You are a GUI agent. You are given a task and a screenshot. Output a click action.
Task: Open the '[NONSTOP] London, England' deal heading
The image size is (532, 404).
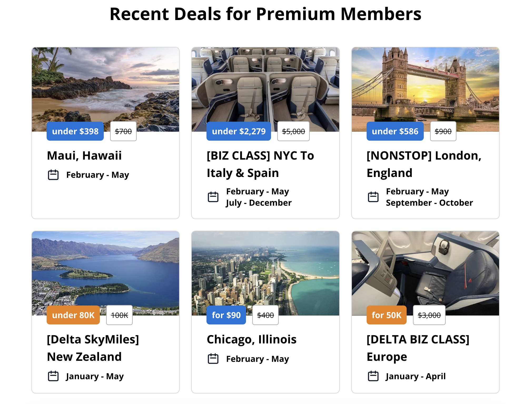pos(423,164)
